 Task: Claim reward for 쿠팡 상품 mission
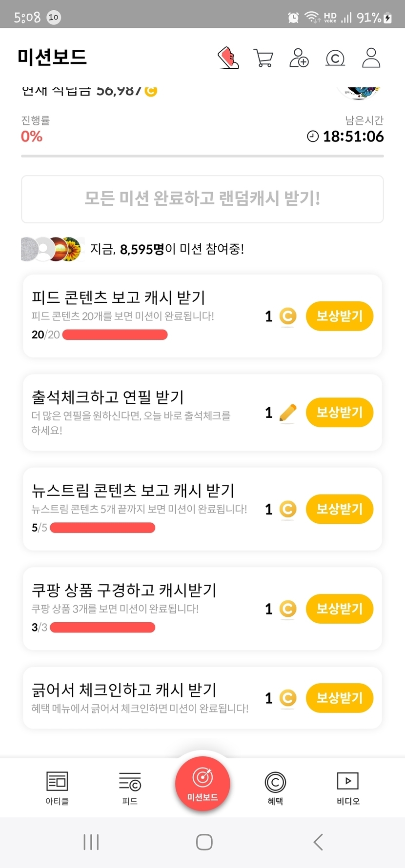340,609
